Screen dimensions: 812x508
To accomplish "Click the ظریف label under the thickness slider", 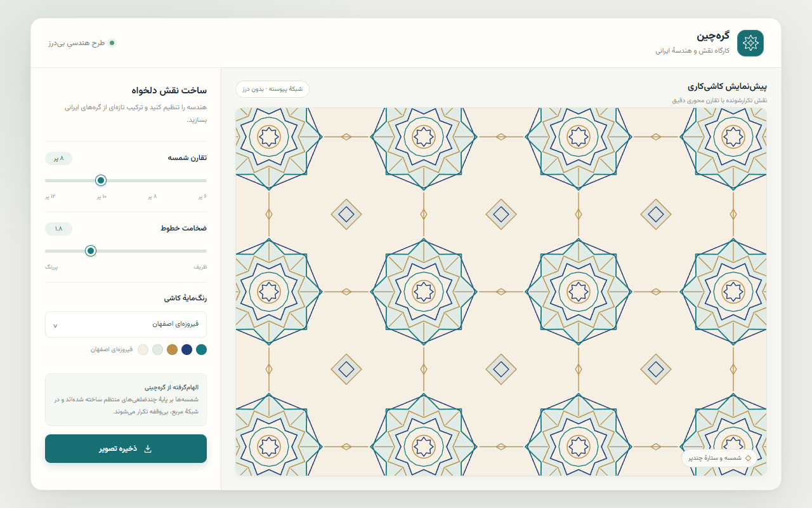I will pos(200,267).
